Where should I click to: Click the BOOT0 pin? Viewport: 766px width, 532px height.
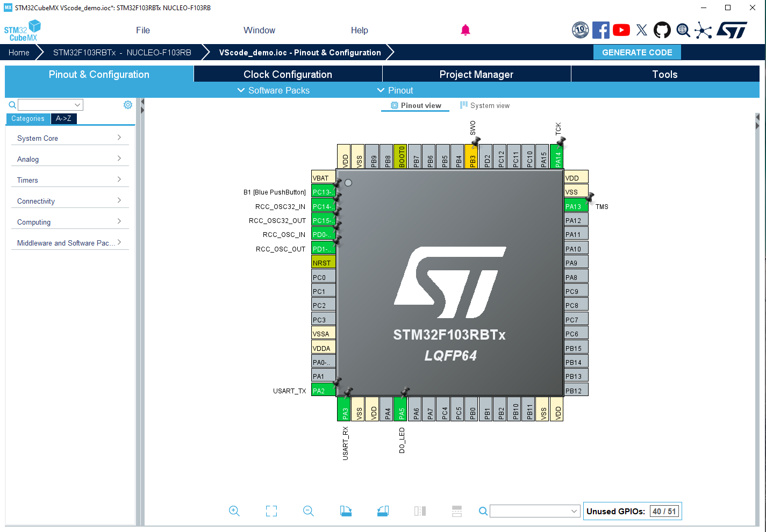pos(400,156)
